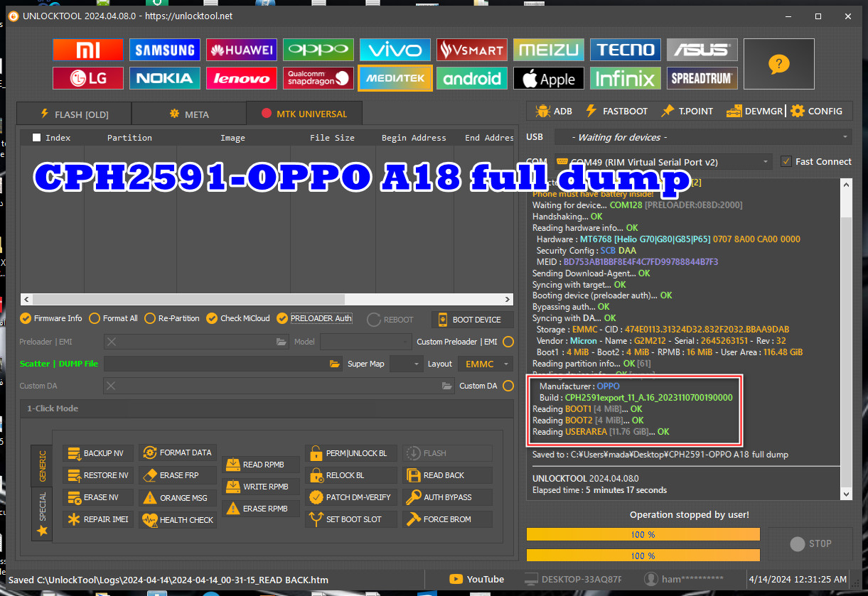Image resolution: width=868 pixels, height=596 pixels.
Task: Choose the Apple brand logo
Action: (x=549, y=78)
